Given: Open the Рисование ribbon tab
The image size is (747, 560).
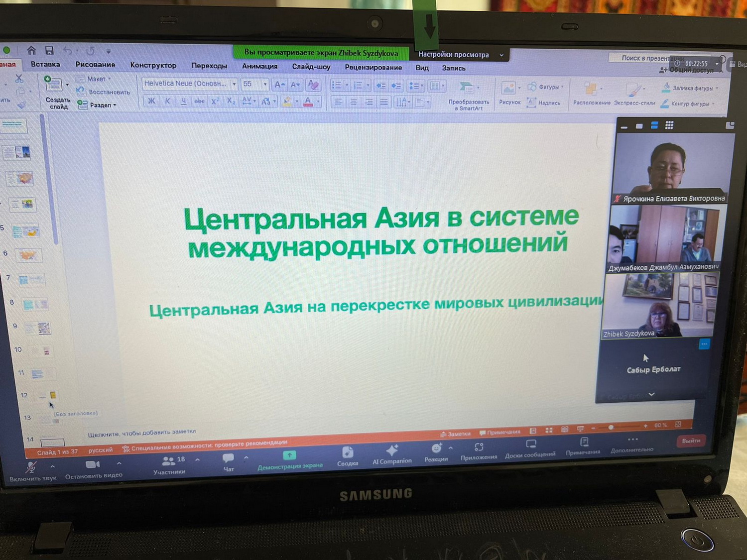Looking at the screenshot, I should click(x=95, y=65).
